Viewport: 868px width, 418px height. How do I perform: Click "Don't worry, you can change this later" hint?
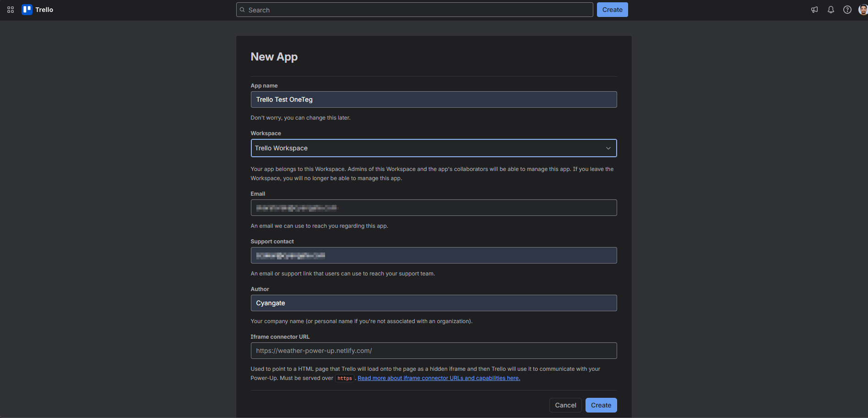point(300,118)
